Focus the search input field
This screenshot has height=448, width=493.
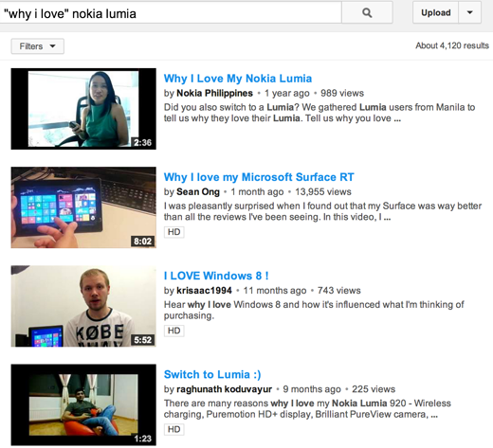click(x=171, y=13)
